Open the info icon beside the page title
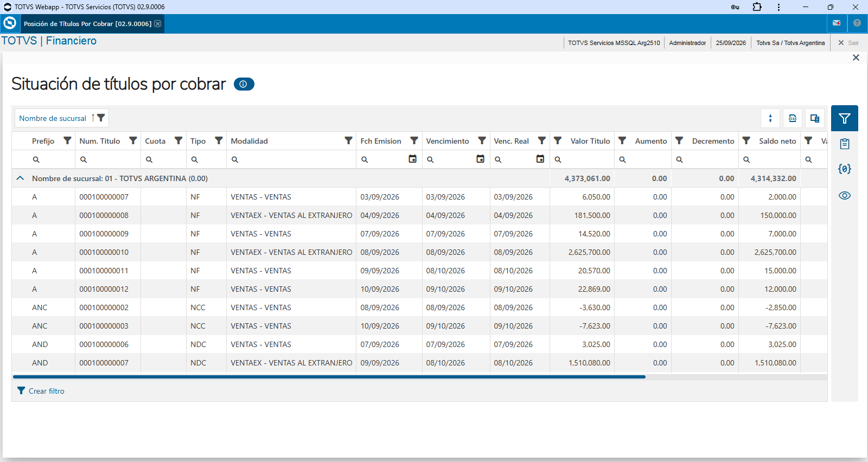Image resolution: width=868 pixels, height=462 pixels. point(244,84)
